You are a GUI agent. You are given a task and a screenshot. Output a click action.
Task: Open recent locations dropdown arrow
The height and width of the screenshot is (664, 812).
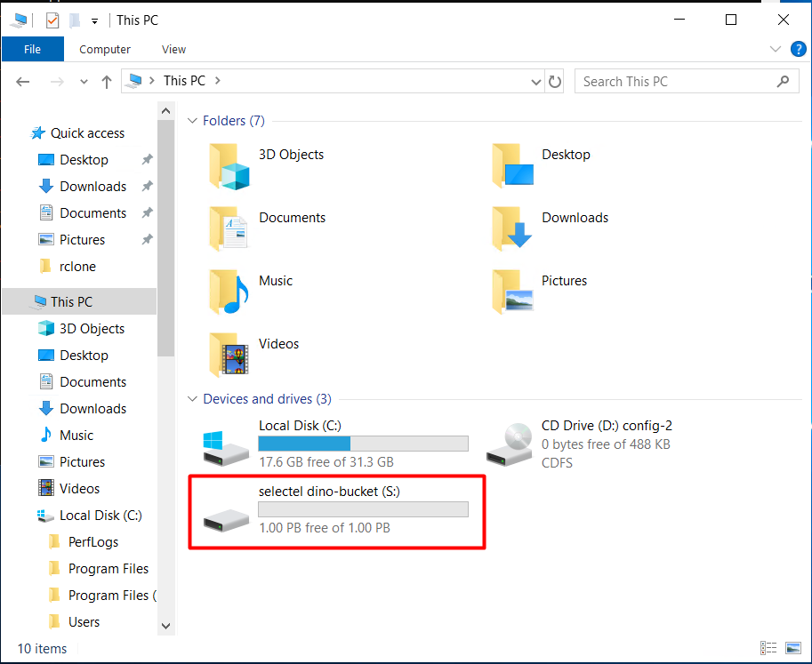click(84, 82)
